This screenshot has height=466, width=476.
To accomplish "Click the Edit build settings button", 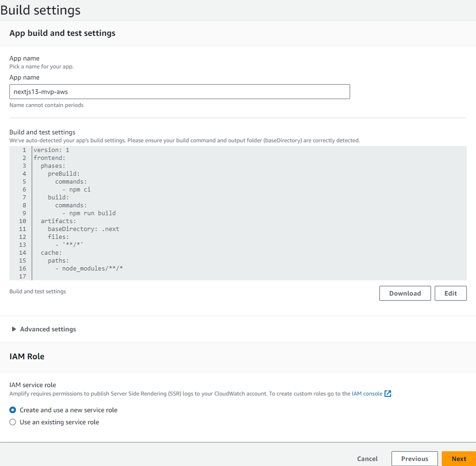I will 450,293.
